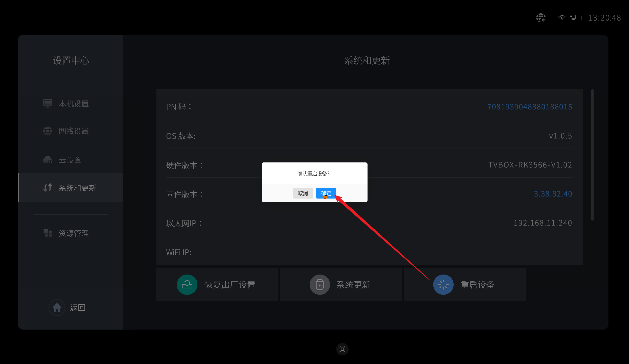Click the PN code 7081939048880188015

tap(530, 107)
